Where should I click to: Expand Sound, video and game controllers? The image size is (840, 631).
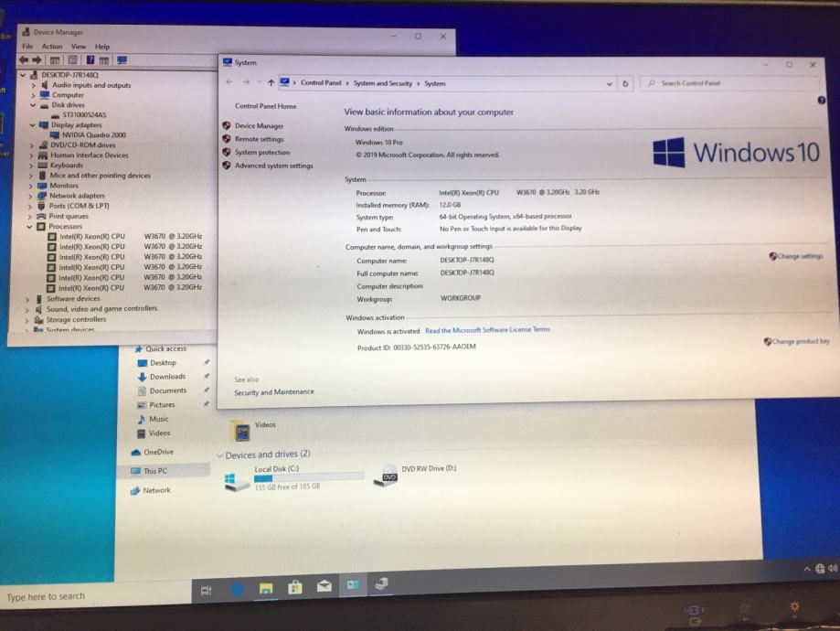(27, 309)
